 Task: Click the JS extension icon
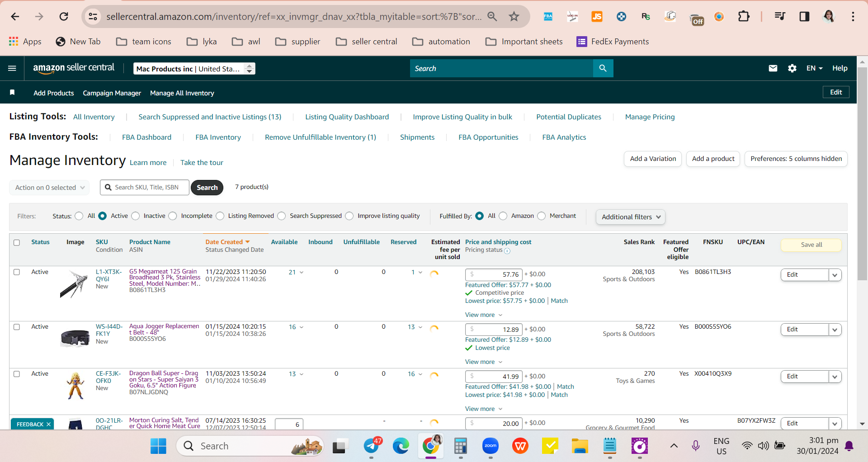click(597, 17)
